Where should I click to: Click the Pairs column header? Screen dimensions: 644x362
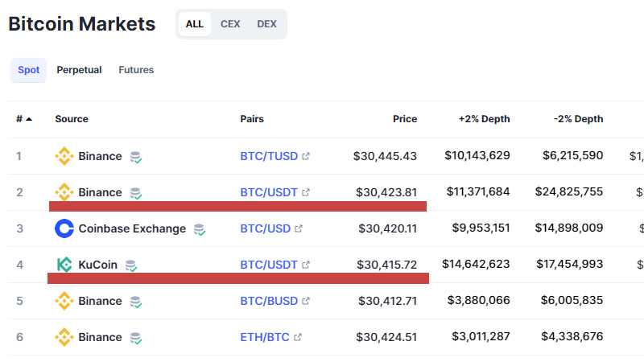(x=252, y=119)
